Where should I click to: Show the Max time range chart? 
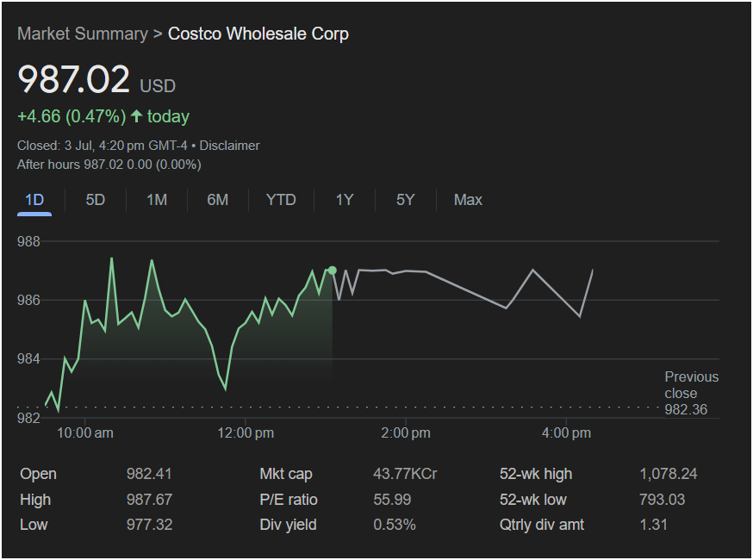click(468, 200)
